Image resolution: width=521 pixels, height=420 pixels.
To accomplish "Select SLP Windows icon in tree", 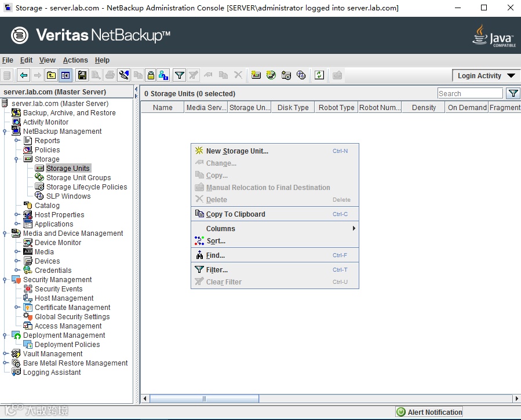I will pos(39,196).
